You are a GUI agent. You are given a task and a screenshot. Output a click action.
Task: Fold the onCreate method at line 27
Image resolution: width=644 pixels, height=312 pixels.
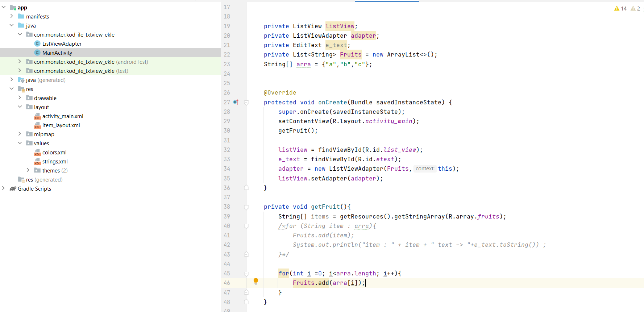[246, 103]
